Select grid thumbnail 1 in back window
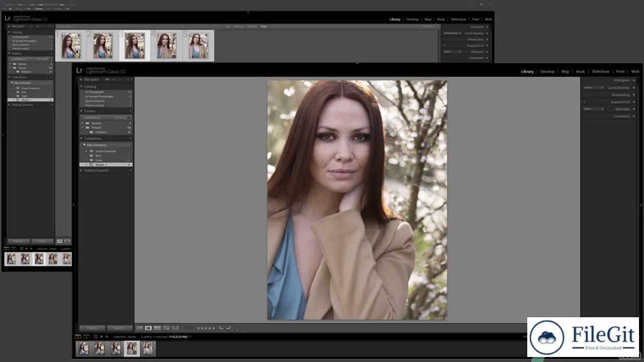 (x=71, y=46)
